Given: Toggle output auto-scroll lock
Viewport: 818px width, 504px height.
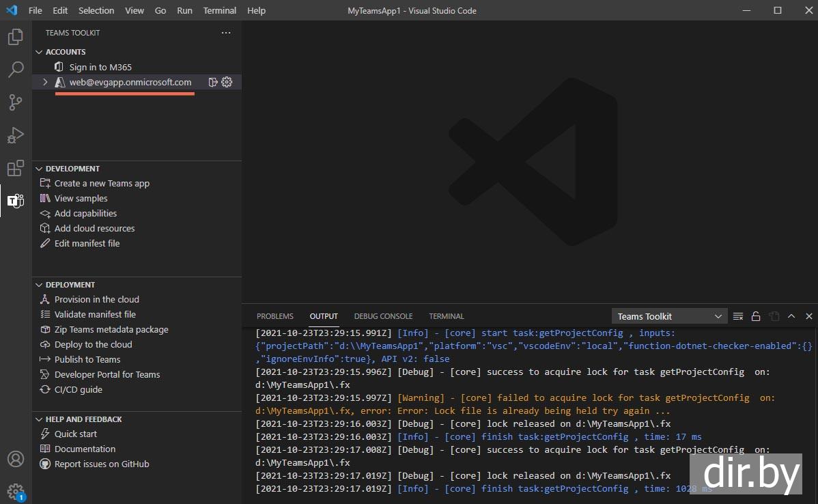Looking at the screenshot, I should tap(756, 316).
